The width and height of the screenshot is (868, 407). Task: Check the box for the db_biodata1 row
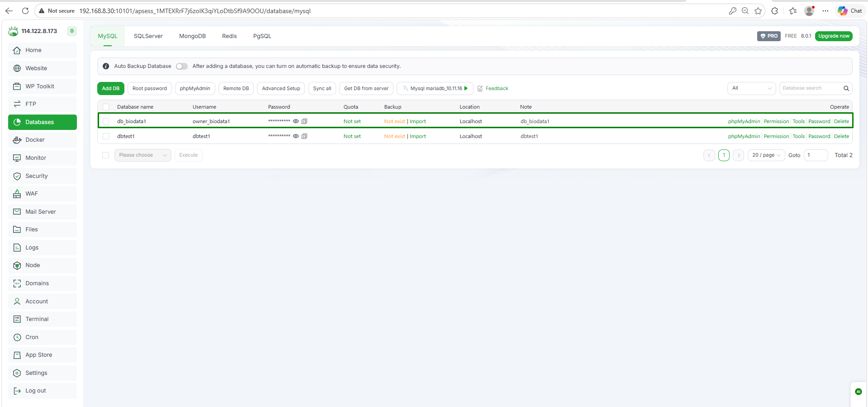tap(106, 121)
